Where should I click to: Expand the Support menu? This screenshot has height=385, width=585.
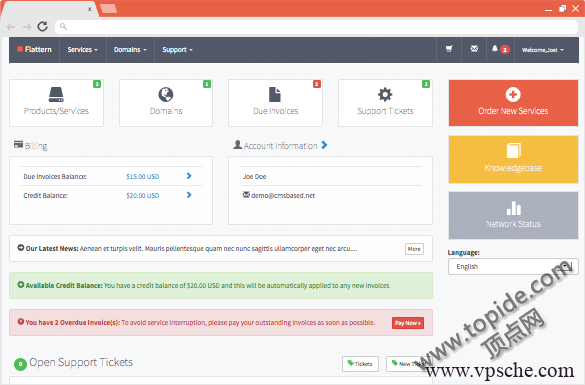(177, 50)
